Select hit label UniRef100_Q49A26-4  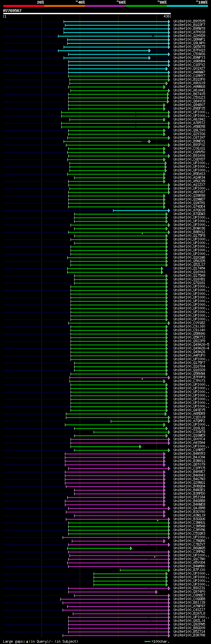pos(191,348)
